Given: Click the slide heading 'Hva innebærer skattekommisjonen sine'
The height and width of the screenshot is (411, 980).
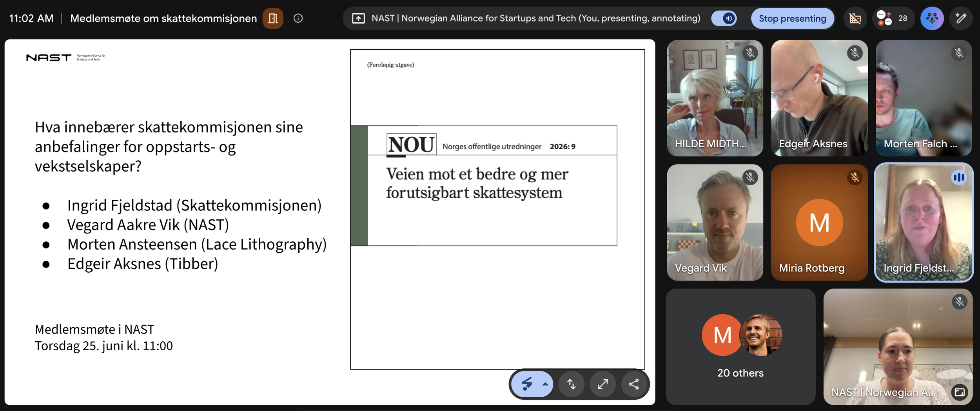Looking at the screenshot, I should click(x=169, y=127).
